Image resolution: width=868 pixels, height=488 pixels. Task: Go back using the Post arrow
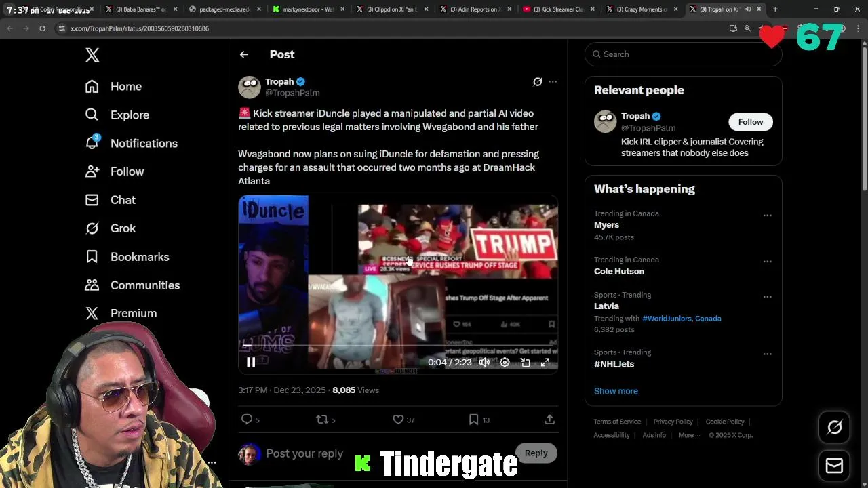click(244, 54)
